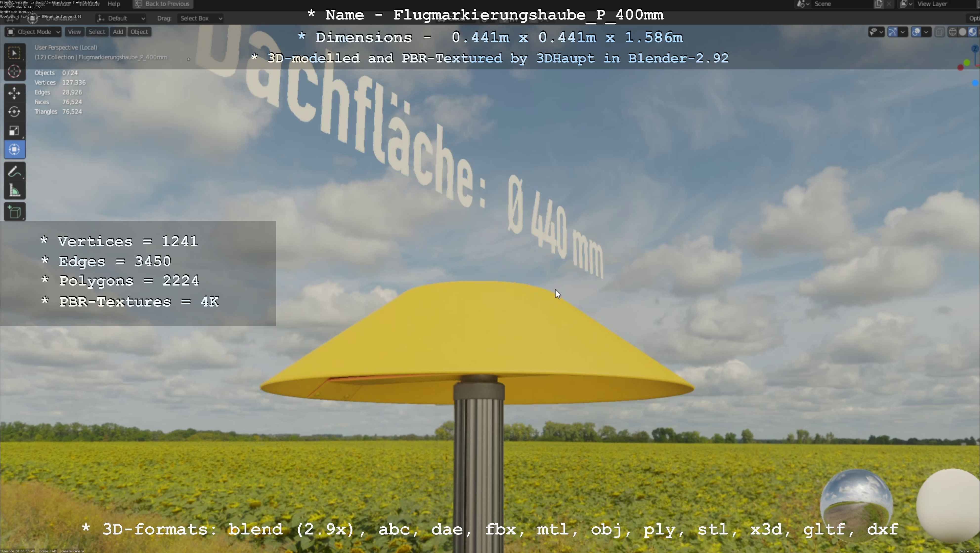Toggle X-Ray mode
980x553 pixels.
point(939,32)
